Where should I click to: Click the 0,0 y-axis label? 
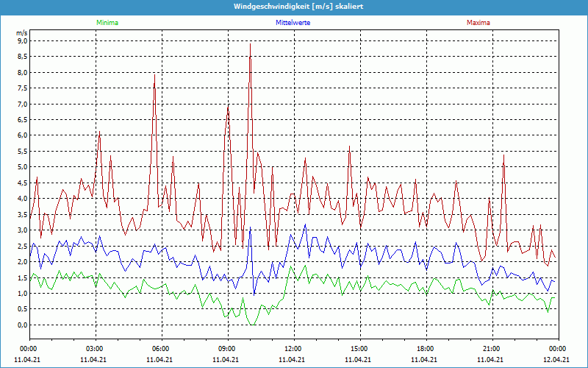22,325
